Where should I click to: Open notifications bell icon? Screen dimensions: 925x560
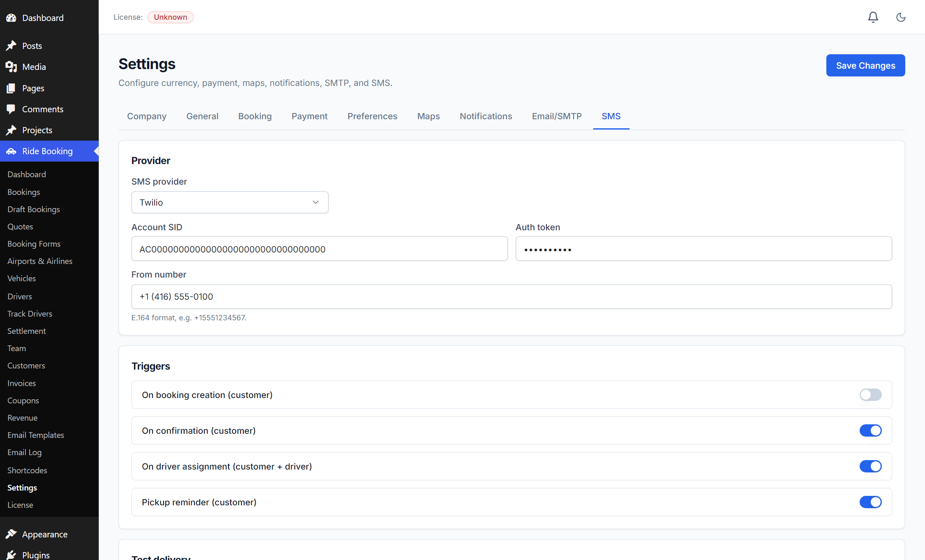point(873,17)
